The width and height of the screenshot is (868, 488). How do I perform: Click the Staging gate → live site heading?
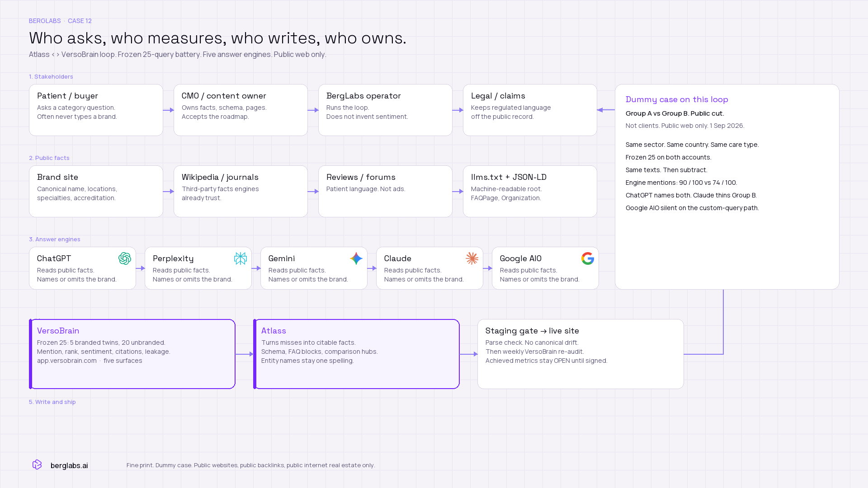point(532,331)
